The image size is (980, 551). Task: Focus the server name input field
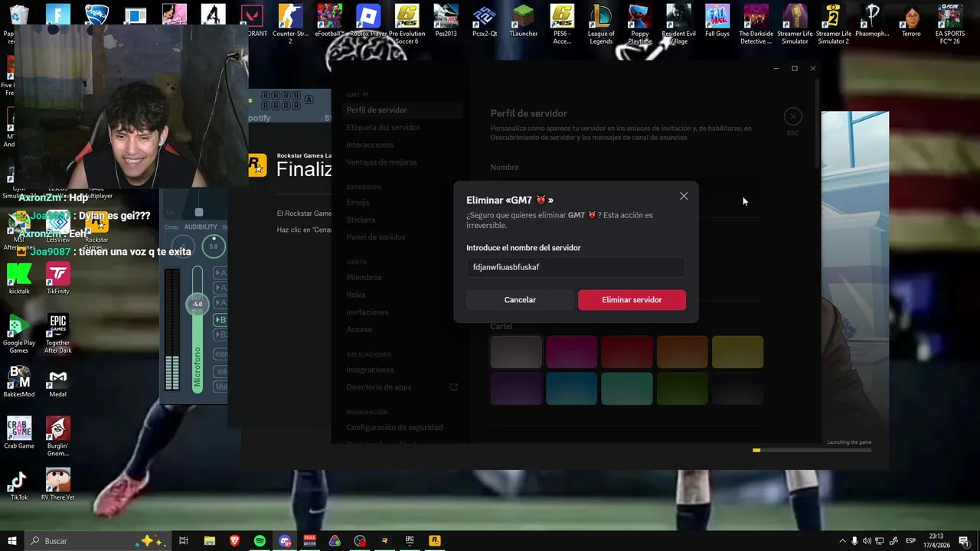[x=576, y=267]
